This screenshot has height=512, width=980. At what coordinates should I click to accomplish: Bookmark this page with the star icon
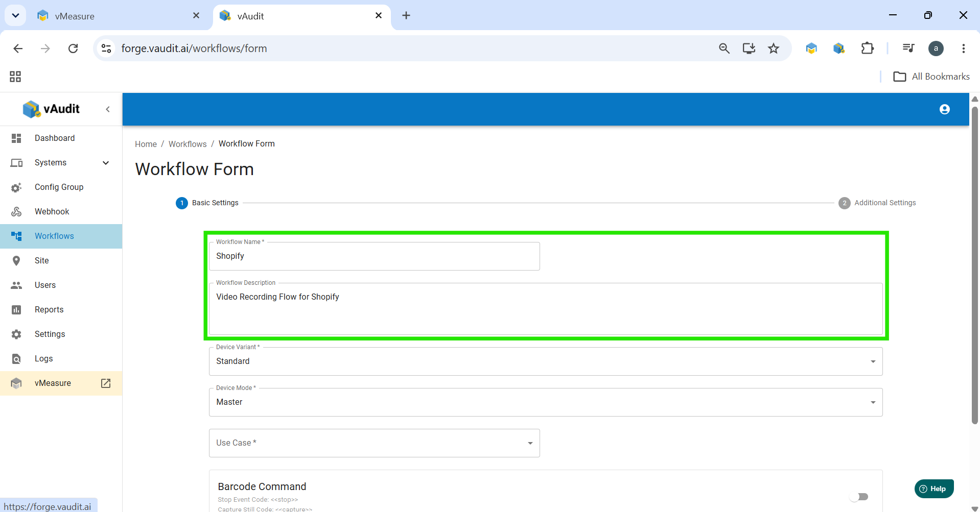(774, 48)
